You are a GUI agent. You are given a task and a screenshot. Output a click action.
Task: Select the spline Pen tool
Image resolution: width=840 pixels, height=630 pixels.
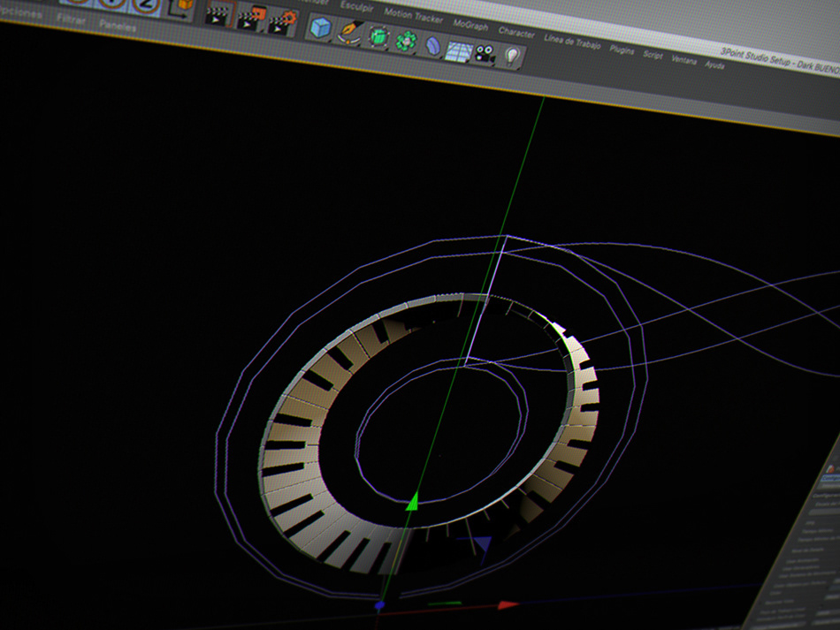[349, 34]
